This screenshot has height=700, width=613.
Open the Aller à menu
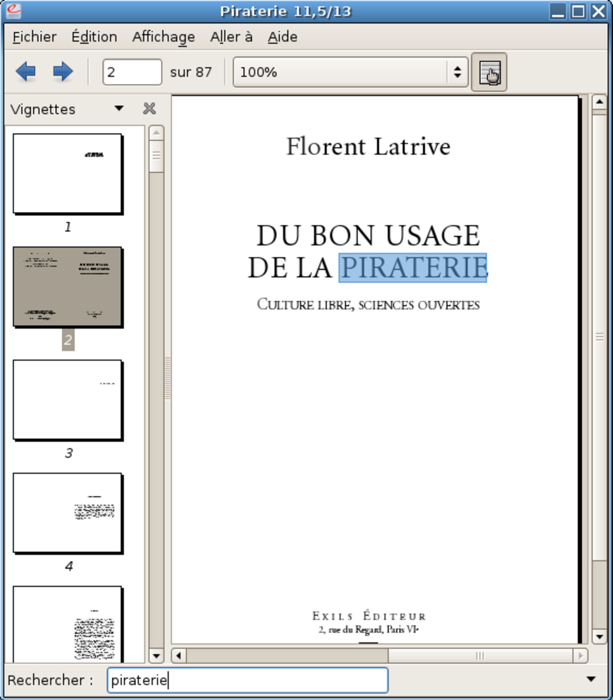click(x=231, y=37)
